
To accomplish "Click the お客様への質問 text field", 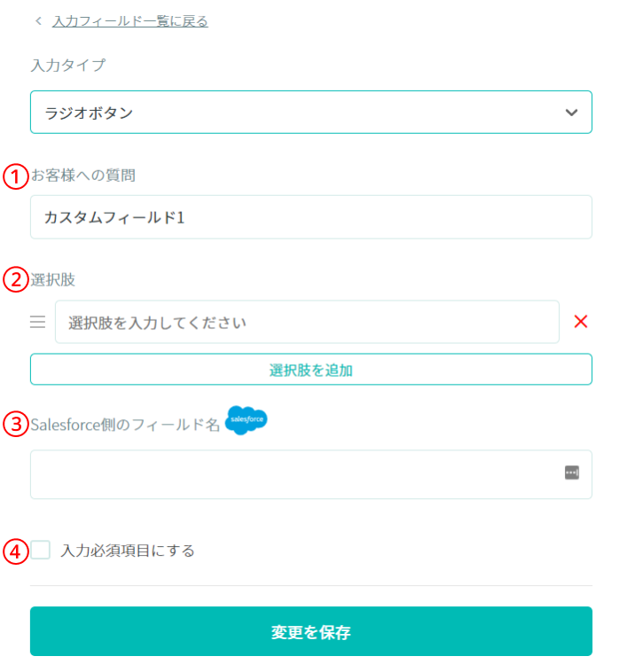I will [311, 217].
